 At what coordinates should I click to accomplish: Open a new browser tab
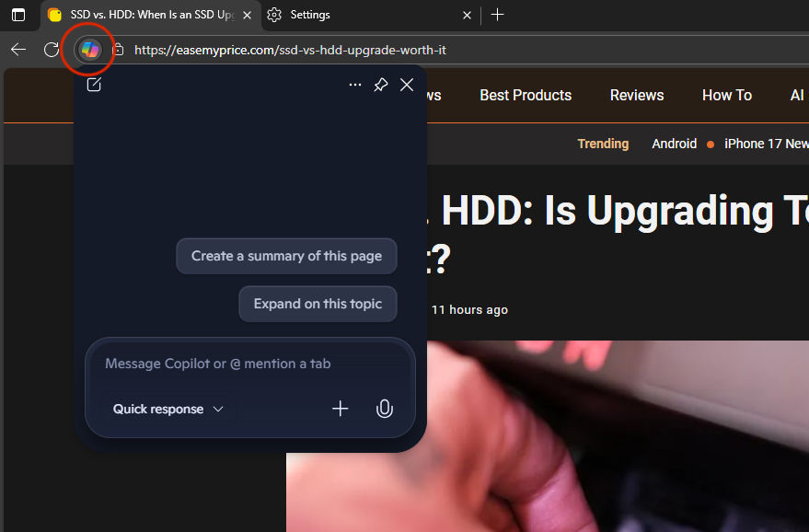[497, 15]
